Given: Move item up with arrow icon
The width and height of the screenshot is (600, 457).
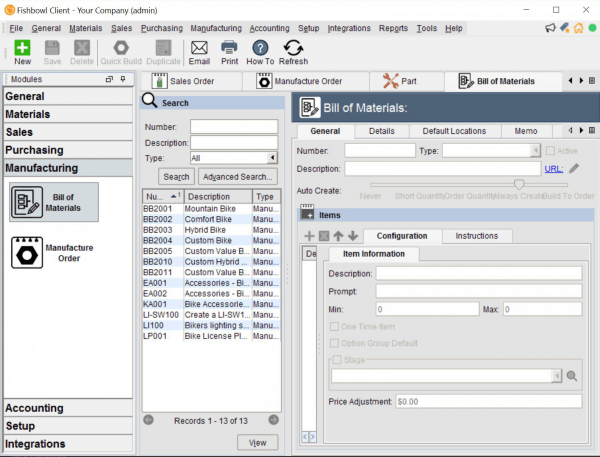Looking at the screenshot, I should point(338,236).
